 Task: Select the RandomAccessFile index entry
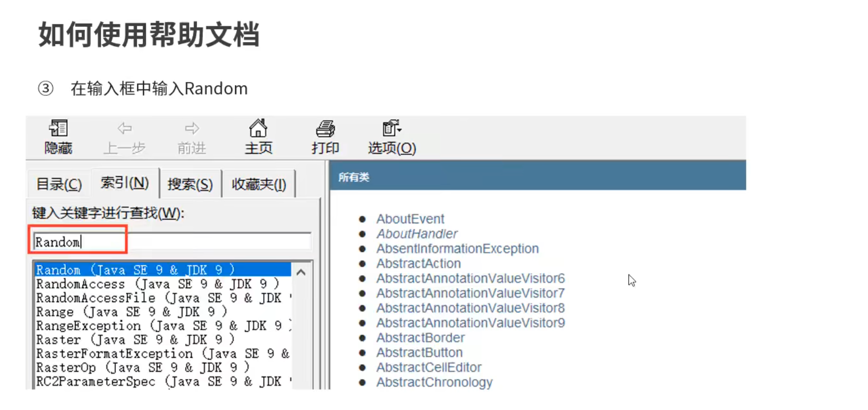[163, 297]
